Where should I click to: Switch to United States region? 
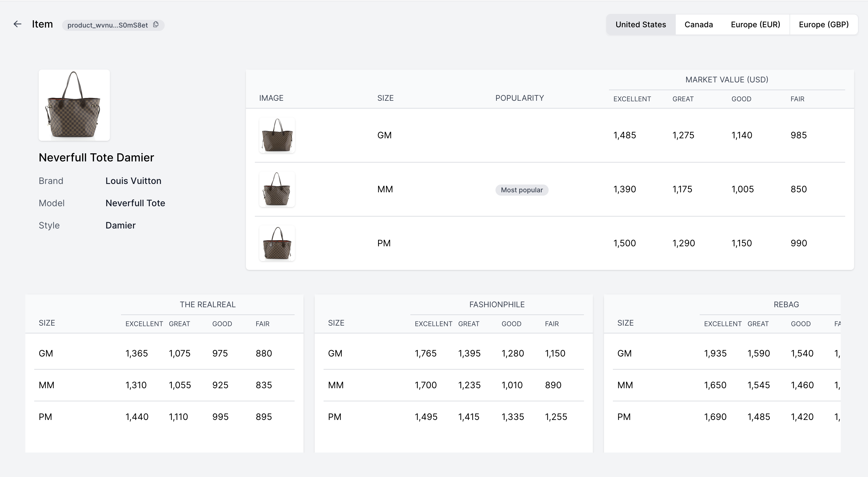(x=640, y=24)
